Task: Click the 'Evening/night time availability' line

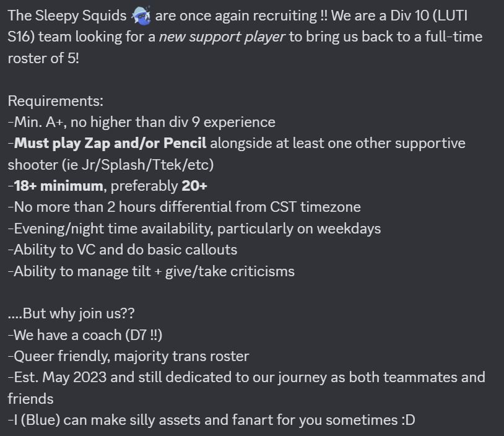Action: coord(194,229)
